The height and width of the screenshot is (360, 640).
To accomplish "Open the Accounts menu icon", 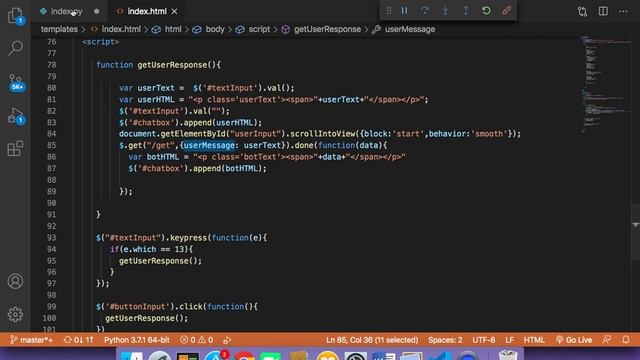I will [x=15, y=281].
